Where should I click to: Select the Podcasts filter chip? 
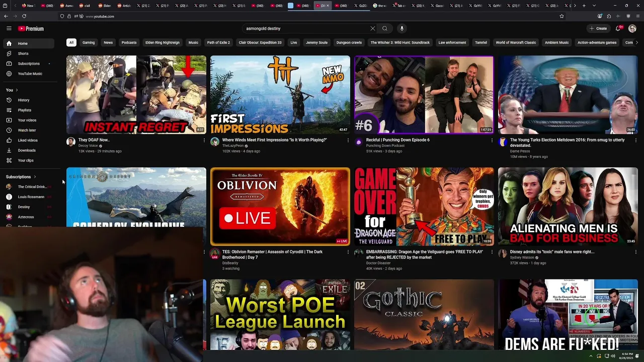129,43
